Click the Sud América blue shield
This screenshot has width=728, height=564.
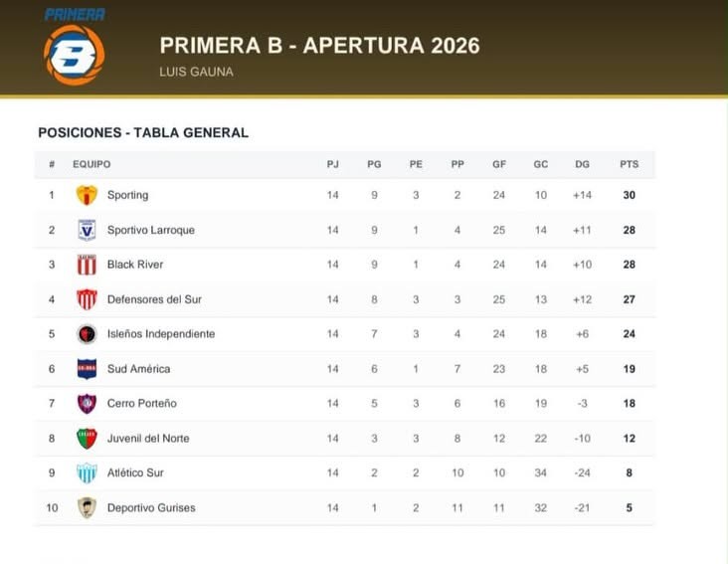[x=87, y=369]
